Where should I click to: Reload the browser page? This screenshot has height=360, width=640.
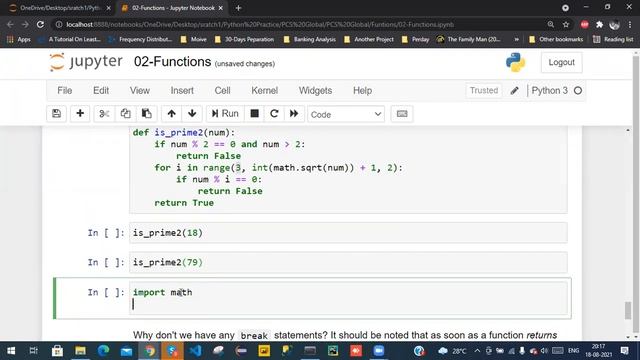tap(40, 24)
